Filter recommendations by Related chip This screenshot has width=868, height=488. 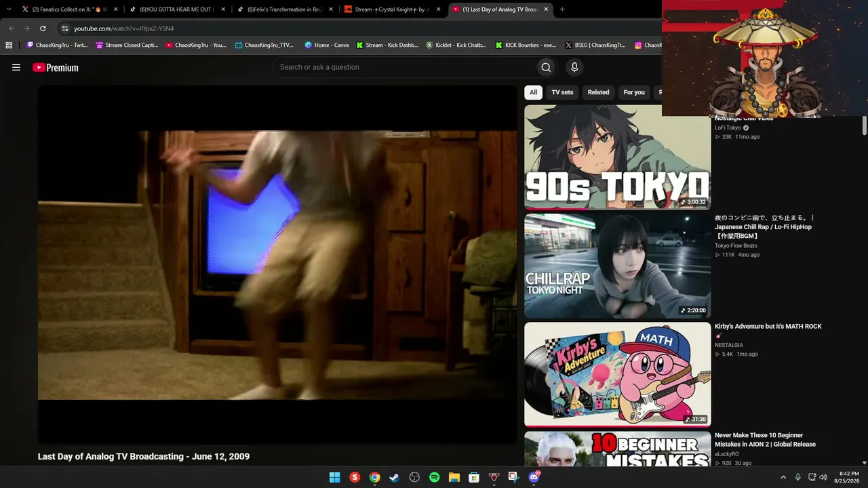(598, 92)
